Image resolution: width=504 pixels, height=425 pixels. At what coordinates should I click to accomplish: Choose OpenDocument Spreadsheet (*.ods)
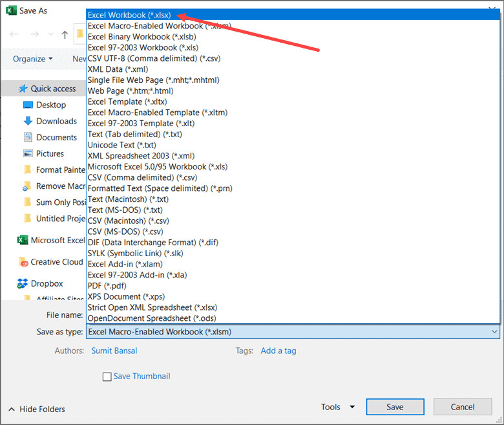tap(293, 318)
